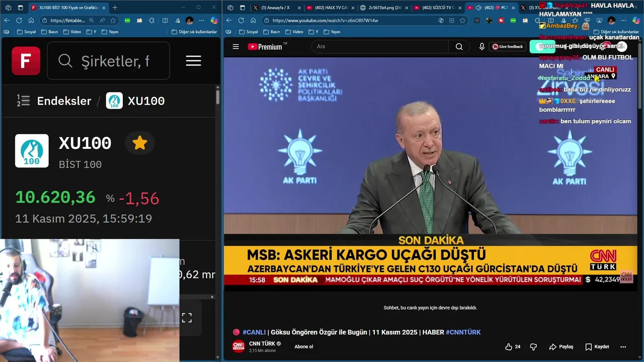The width and height of the screenshot is (644, 362).
Task: Go to home page in Fintables window
Action: pos(31,21)
